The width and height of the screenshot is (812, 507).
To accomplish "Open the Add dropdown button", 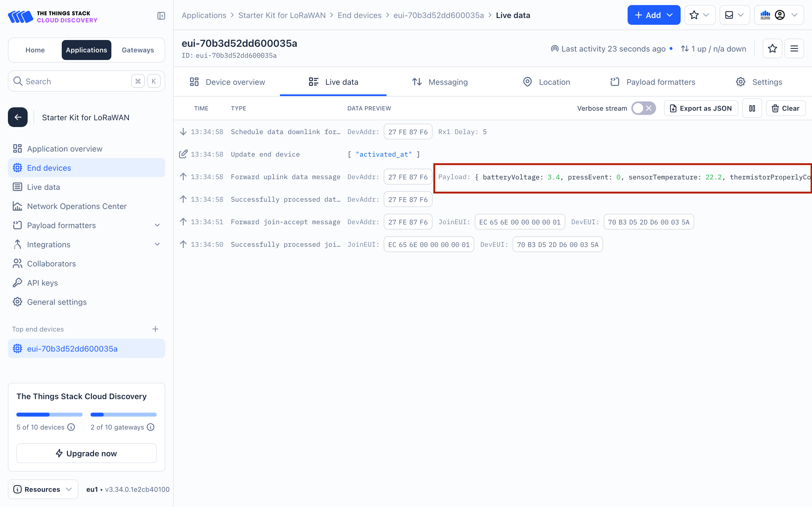I will tap(654, 15).
